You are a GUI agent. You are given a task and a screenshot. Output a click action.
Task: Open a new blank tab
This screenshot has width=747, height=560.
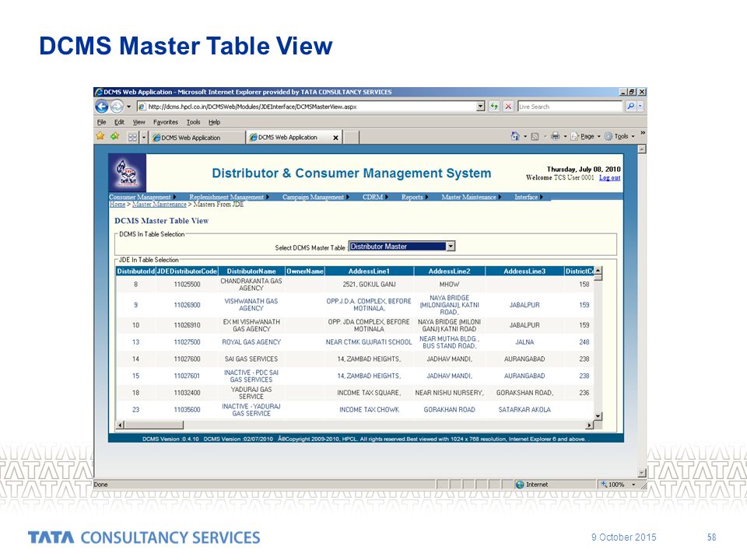click(x=351, y=138)
